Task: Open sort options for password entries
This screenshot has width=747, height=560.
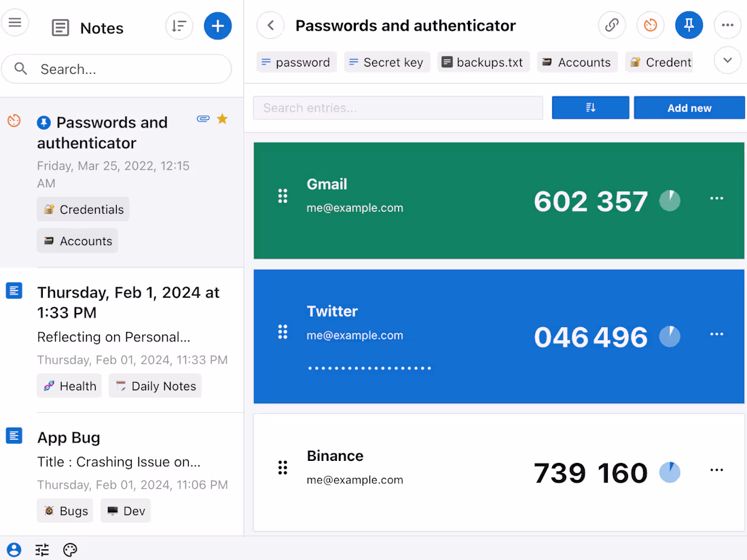Action: pos(590,107)
